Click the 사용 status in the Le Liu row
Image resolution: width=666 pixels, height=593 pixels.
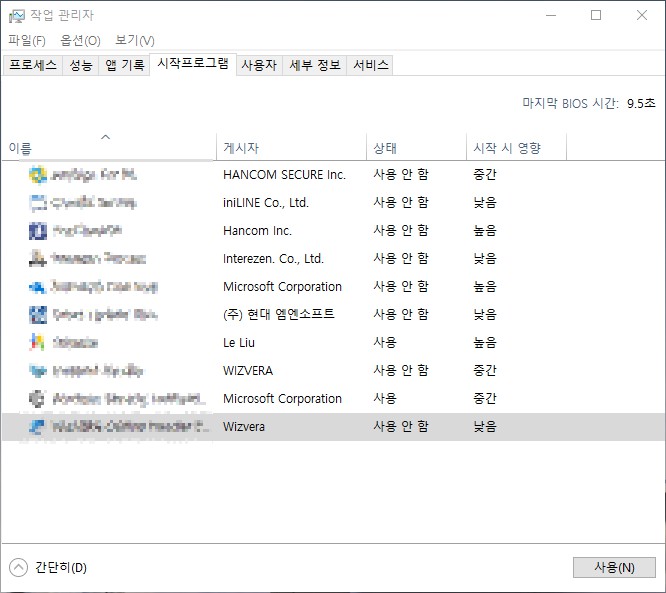[x=385, y=342]
